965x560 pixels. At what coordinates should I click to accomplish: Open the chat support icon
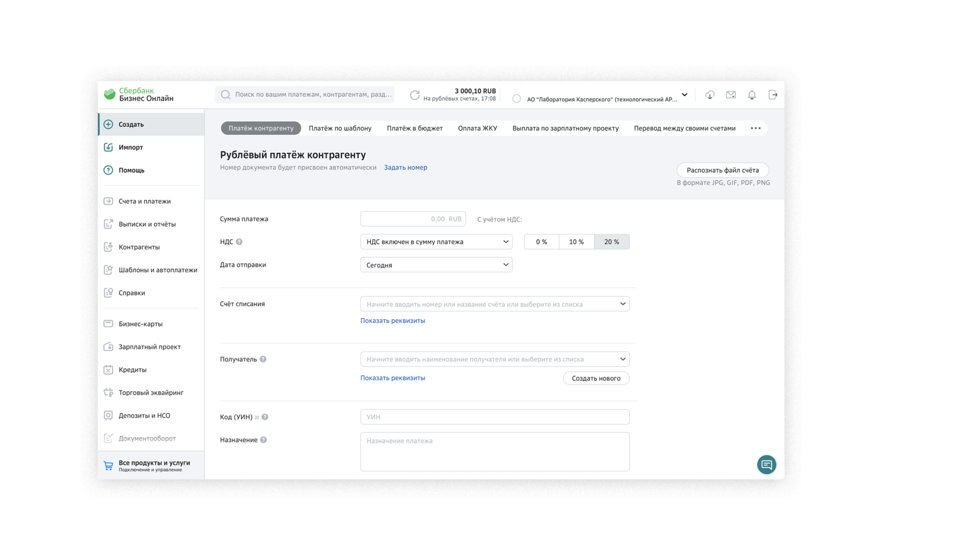click(766, 465)
